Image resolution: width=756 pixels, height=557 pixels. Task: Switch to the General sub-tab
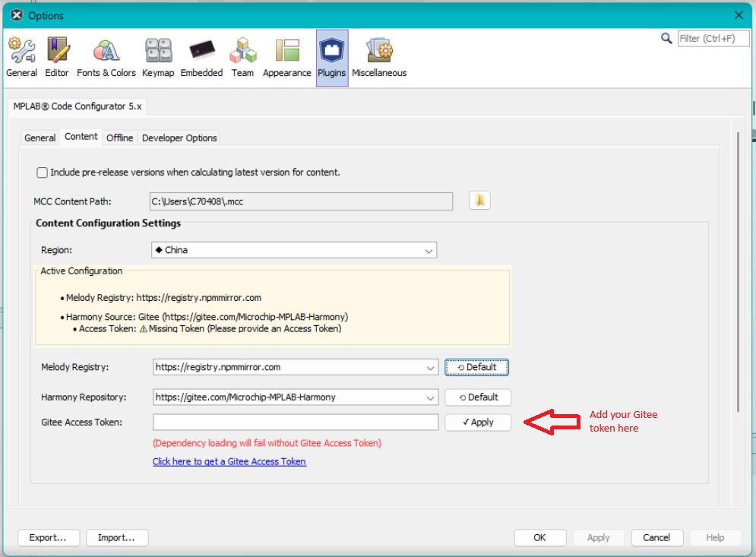coord(40,138)
